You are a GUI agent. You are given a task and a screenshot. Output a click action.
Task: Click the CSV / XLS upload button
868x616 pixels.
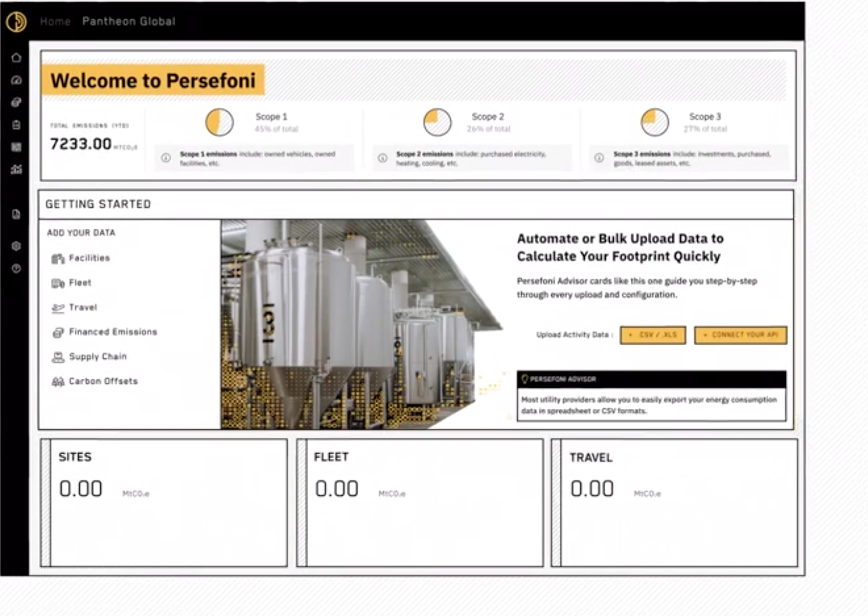pyautogui.click(x=653, y=335)
